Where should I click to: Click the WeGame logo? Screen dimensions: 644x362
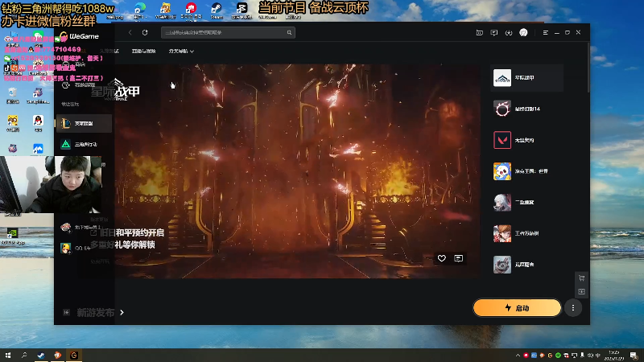pyautogui.click(x=79, y=36)
